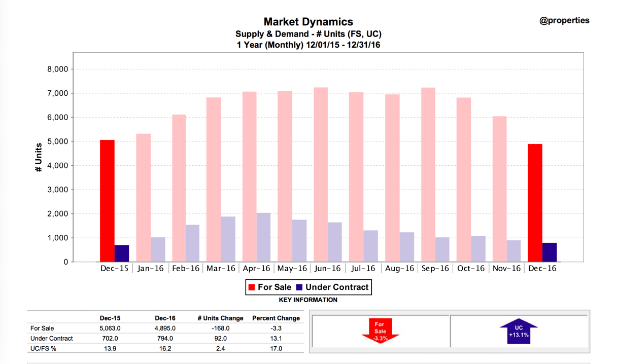Click the 'Under Contract' legend text
The height and width of the screenshot is (364, 617).
(337, 287)
